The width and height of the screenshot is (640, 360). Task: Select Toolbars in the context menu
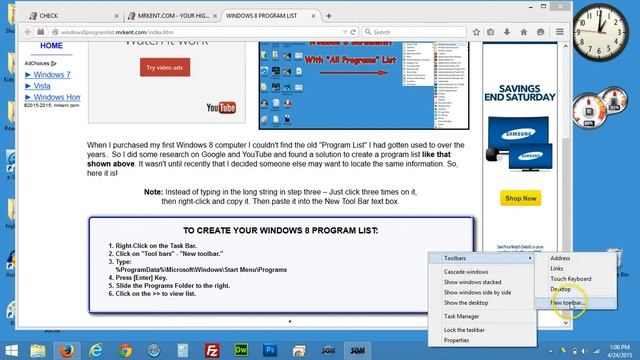pyautogui.click(x=482, y=258)
